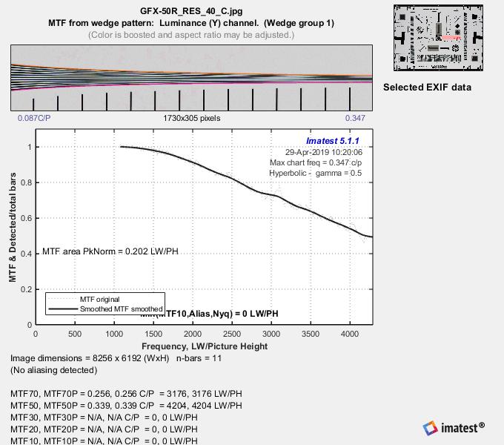504x445 pixels.
Task: Click the '(No aliasing detected)' text
Action: 53,369
